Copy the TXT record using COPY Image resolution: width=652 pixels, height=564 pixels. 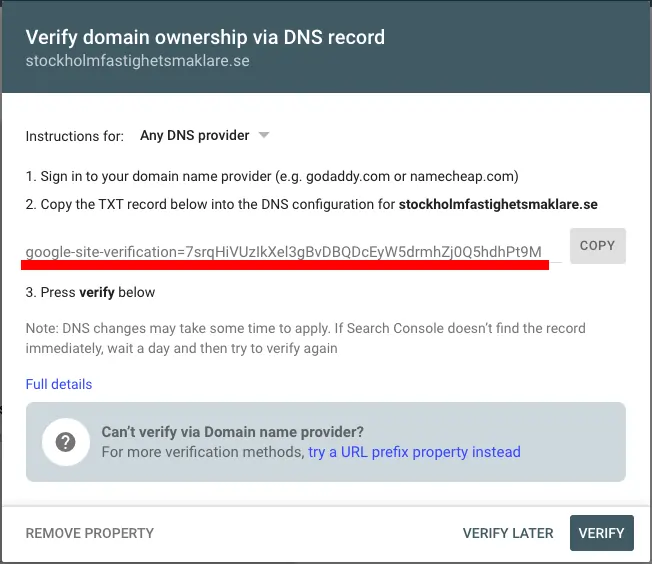pos(598,245)
